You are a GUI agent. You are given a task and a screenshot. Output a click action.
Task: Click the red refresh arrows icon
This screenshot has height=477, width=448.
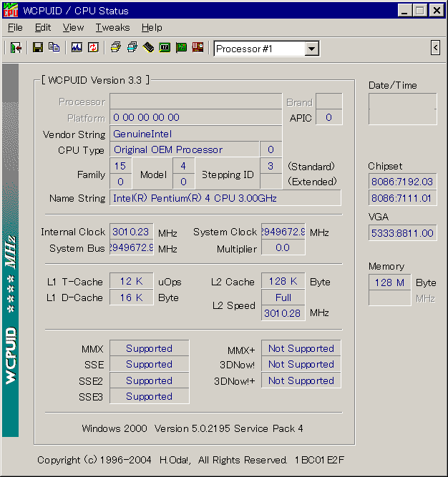click(93, 48)
